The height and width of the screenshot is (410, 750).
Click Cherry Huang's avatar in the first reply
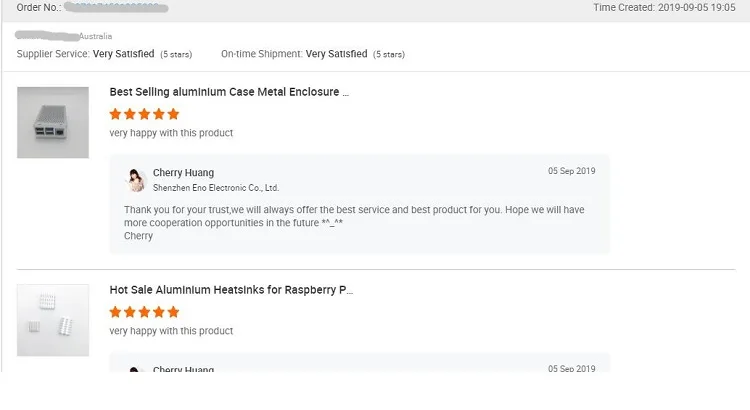[136, 180]
